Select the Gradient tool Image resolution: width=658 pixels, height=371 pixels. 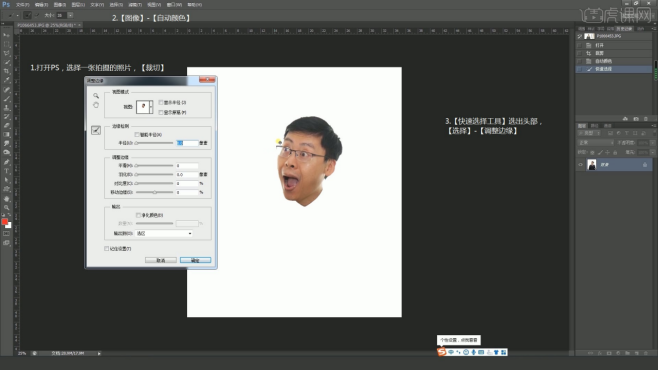(6, 135)
